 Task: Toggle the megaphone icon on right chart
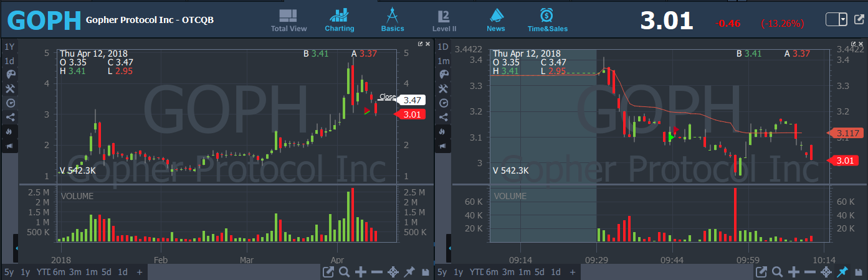[443, 146]
